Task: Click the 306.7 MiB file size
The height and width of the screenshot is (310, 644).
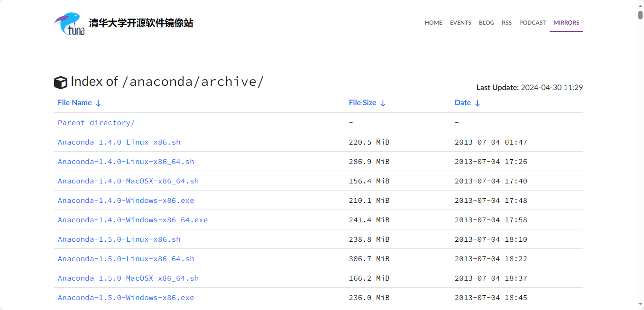Action: pyautogui.click(x=369, y=259)
